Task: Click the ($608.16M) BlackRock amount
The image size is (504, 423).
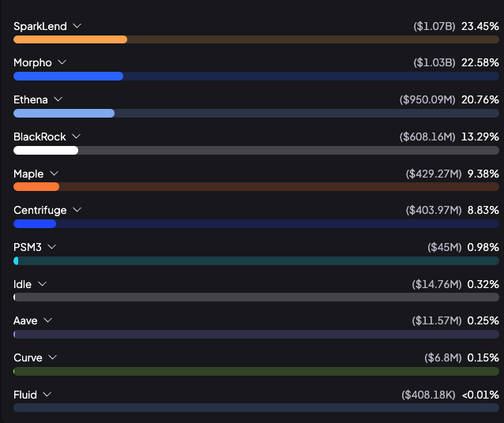Action: pyautogui.click(x=427, y=137)
